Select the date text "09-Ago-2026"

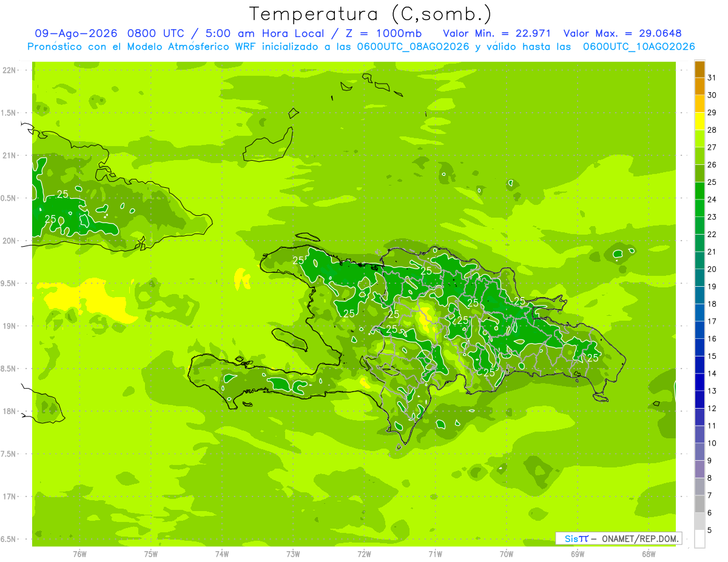(x=76, y=33)
